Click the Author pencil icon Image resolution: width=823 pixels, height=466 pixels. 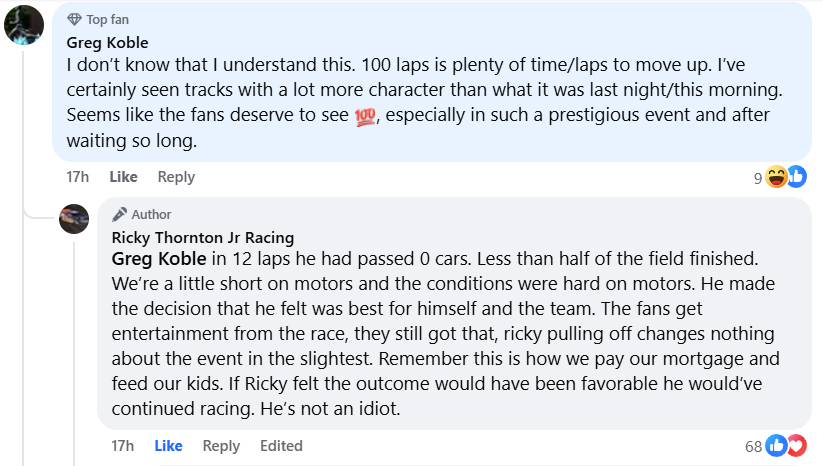[119, 214]
